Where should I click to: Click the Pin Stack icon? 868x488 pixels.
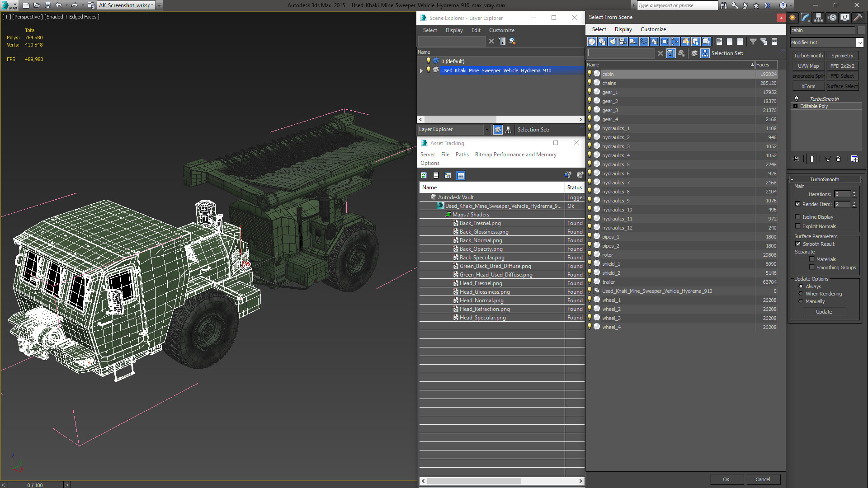[796, 159]
